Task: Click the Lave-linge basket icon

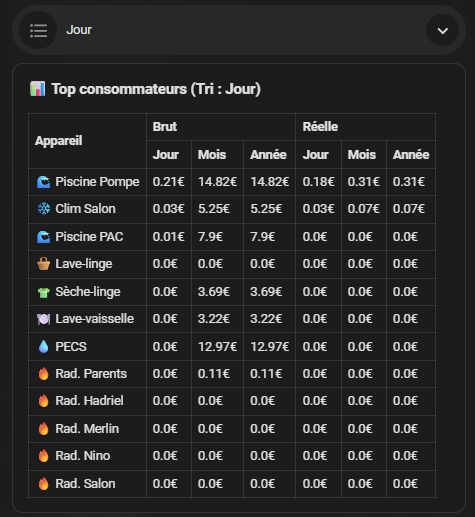Action: pyautogui.click(x=44, y=264)
